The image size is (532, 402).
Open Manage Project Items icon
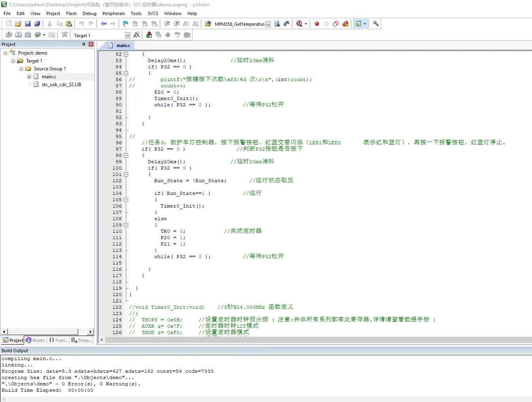tap(149, 35)
